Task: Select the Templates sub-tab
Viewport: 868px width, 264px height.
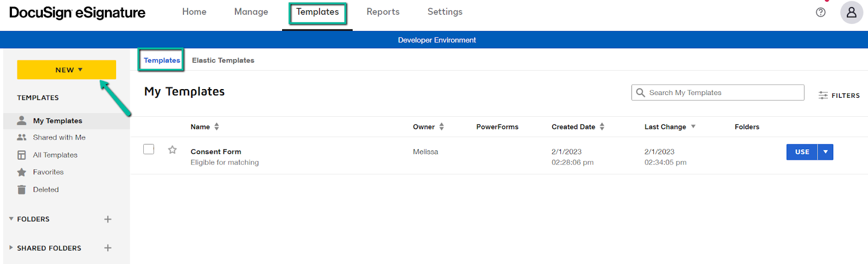Action: tap(162, 60)
